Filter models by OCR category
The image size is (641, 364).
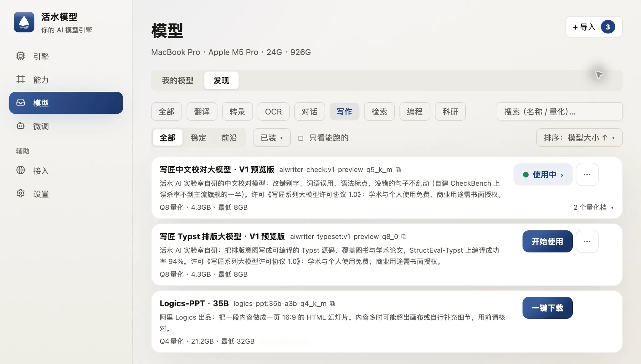[273, 111]
